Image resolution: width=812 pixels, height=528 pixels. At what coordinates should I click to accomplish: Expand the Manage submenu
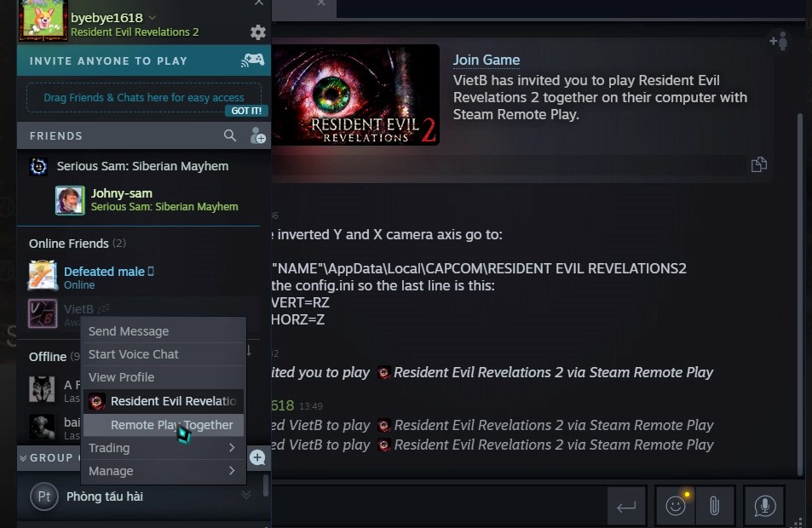pyautogui.click(x=163, y=471)
